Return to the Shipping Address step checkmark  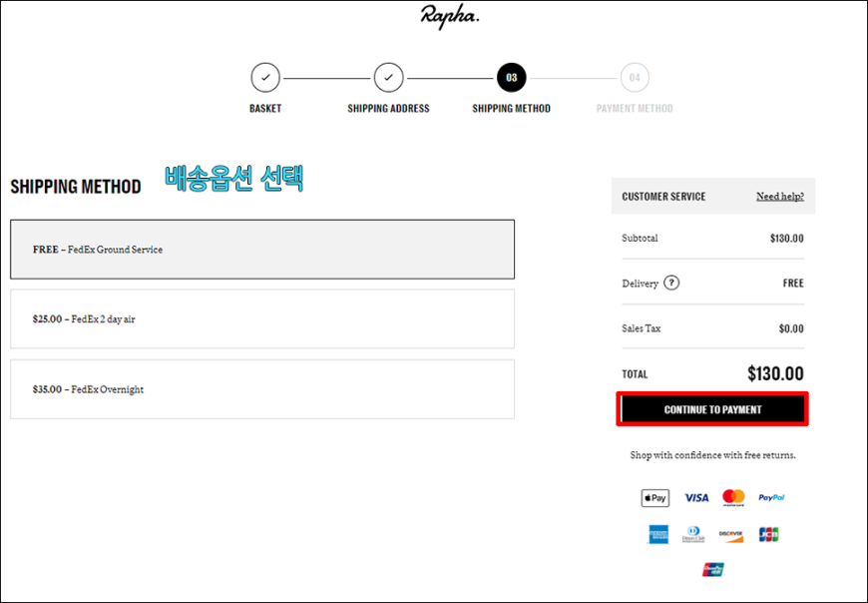pos(389,78)
